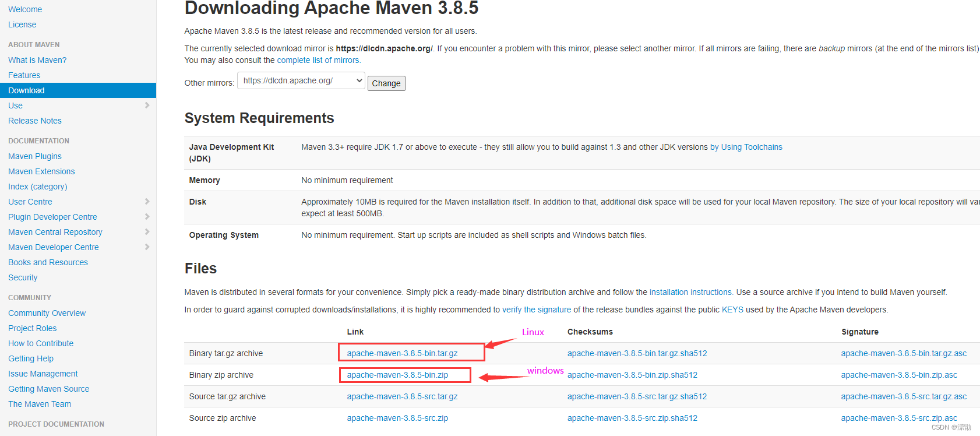Open Community Overview link
The height and width of the screenshot is (436, 980).
pyautogui.click(x=47, y=313)
